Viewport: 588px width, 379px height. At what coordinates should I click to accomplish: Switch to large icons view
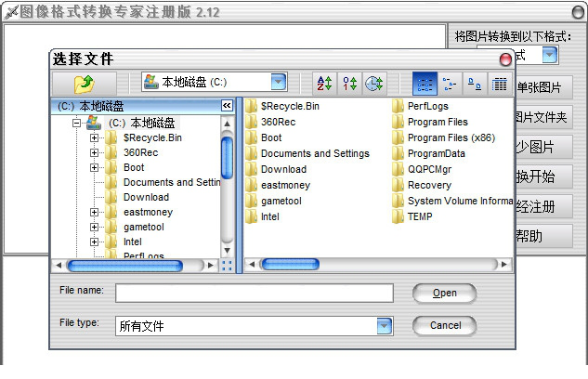pyautogui.click(x=475, y=84)
